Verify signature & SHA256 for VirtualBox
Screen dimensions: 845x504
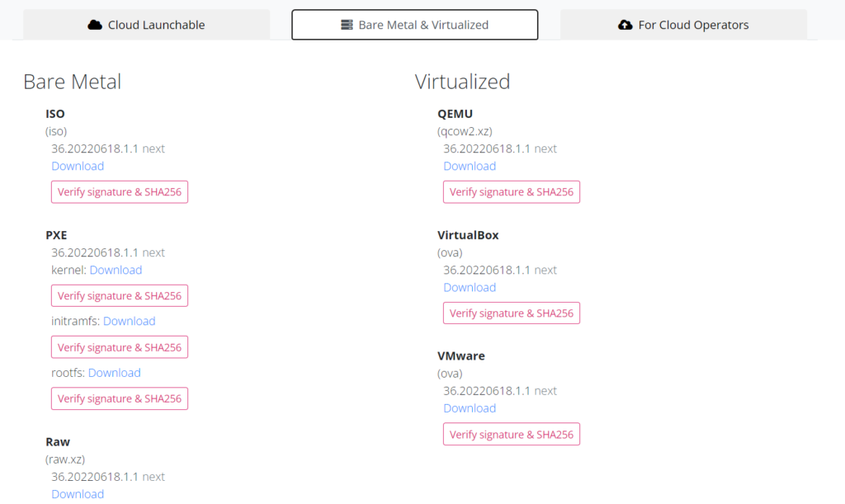coord(512,313)
